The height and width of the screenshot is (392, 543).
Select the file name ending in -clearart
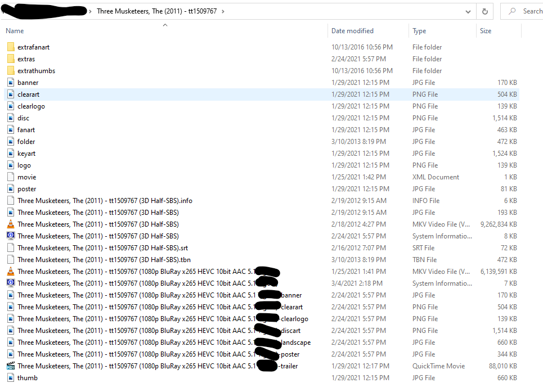(160, 307)
